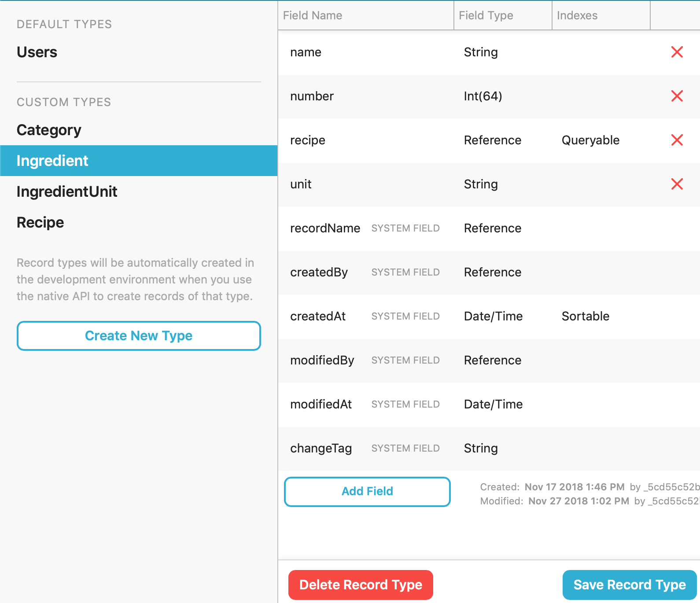The width and height of the screenshot is (700, 603).
Task: Select the Ingredient record type
Action: [52, 161]
